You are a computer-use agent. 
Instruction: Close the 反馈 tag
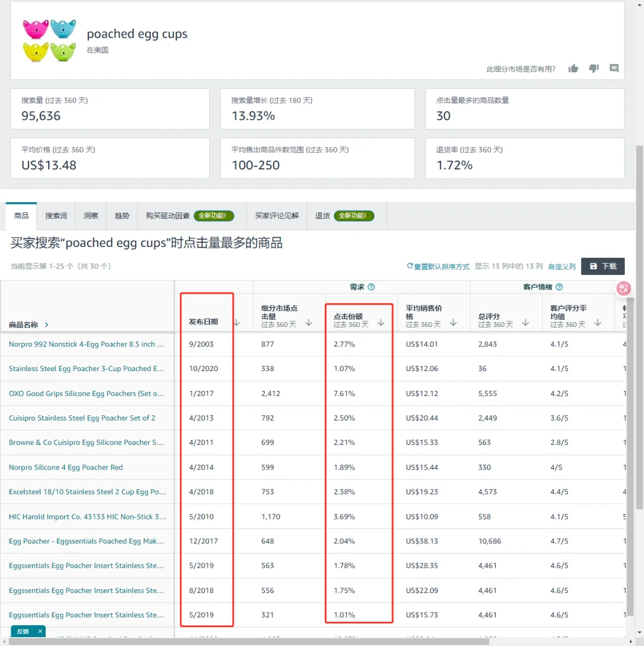tap(40, 631)
